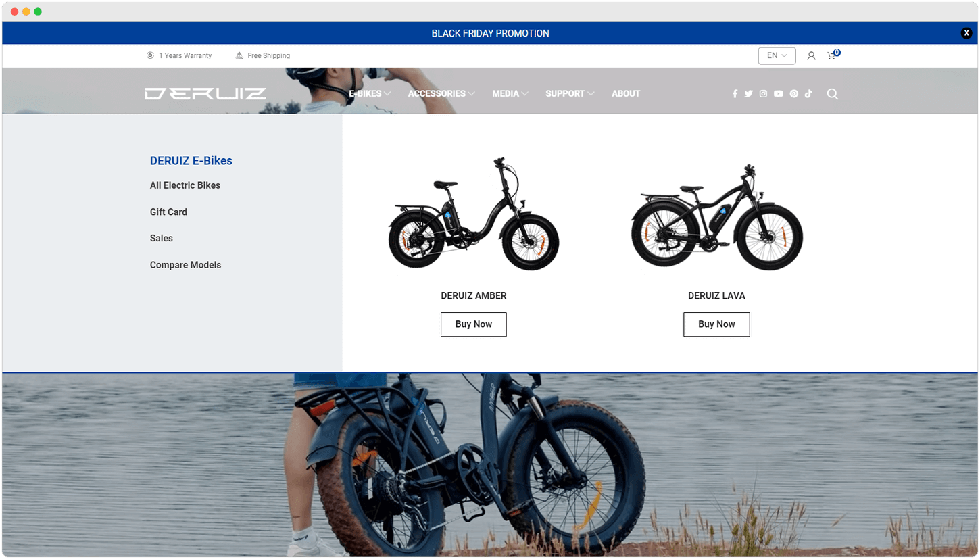This screenshot has height=559, width=980.
Task: Expand the SUPPORT navigation menu
Action: click(570, 93)
